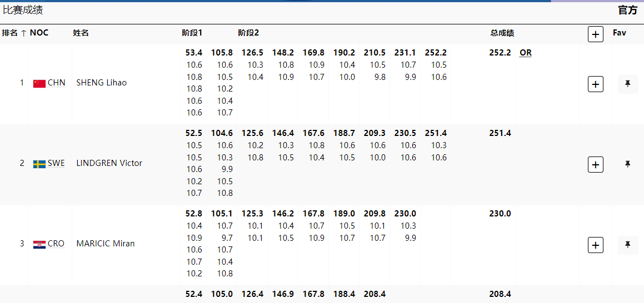This screenshot has height=303, width=644.
Task: Click the 官方 label
Action: [x=627, y=10]
